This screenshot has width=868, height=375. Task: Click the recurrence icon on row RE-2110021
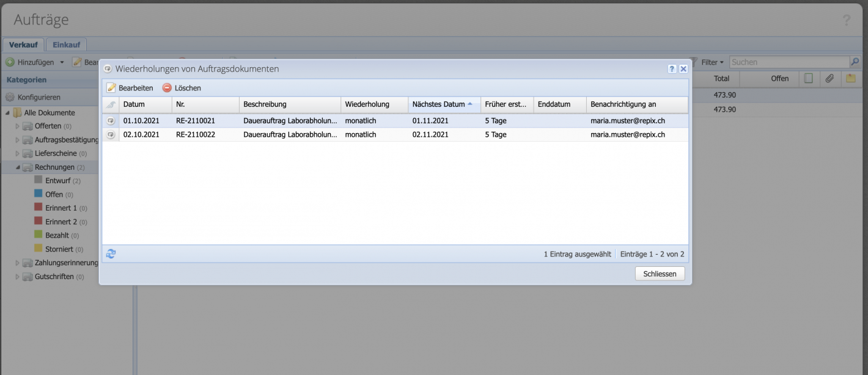coord(111,120)
